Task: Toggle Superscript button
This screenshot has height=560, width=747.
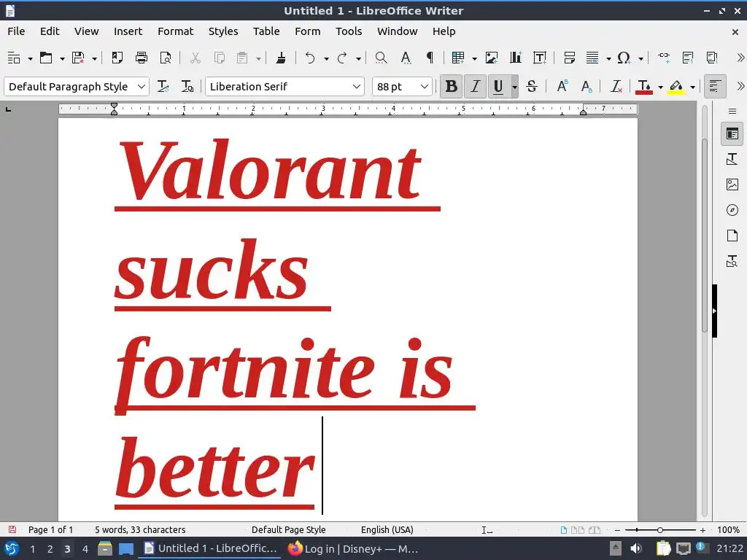Action: (x=562, y=87)
